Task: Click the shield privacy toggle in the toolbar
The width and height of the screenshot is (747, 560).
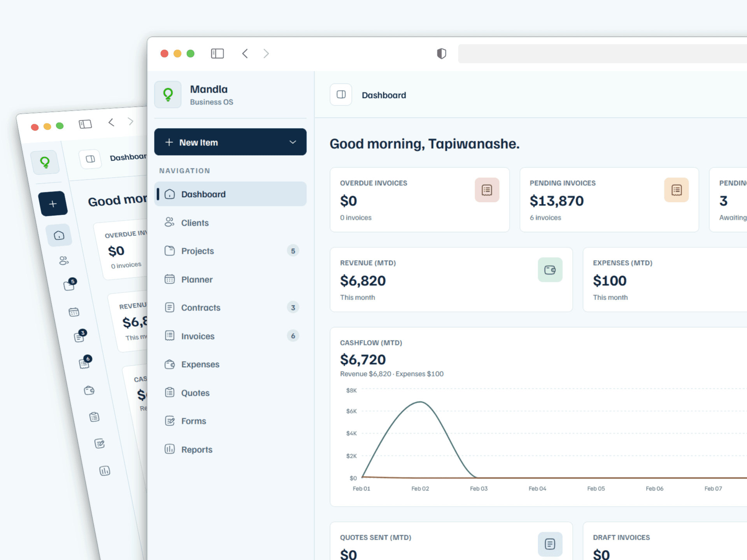Action: click(x=441, y=53)
